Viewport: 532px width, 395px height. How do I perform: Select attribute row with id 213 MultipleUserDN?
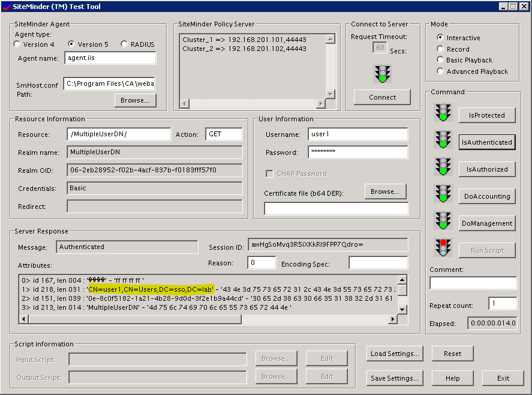[157, 307]
